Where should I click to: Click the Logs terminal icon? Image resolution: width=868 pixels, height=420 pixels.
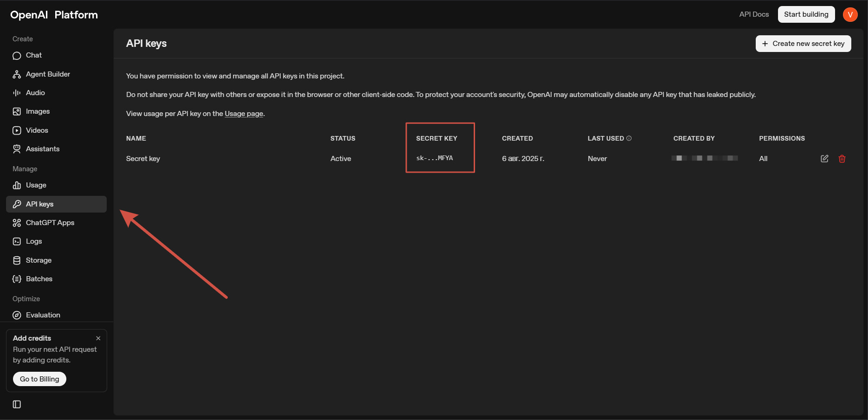(x=17, y=241)
